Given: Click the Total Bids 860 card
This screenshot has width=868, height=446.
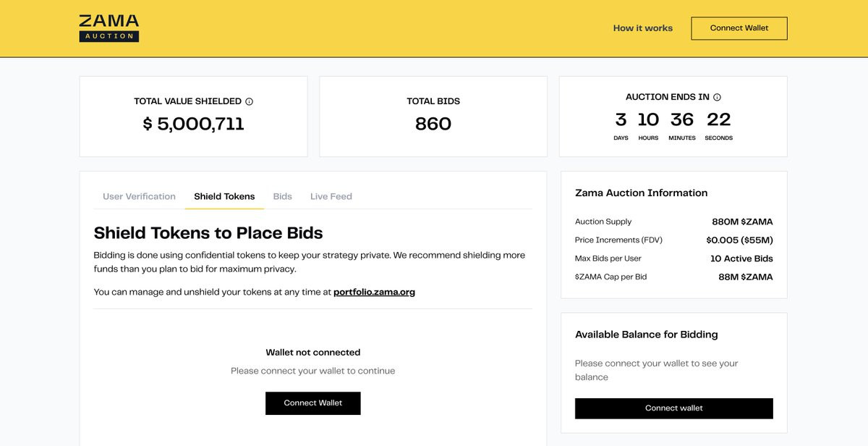Looking at the screenshot, I should click(433, 117).
